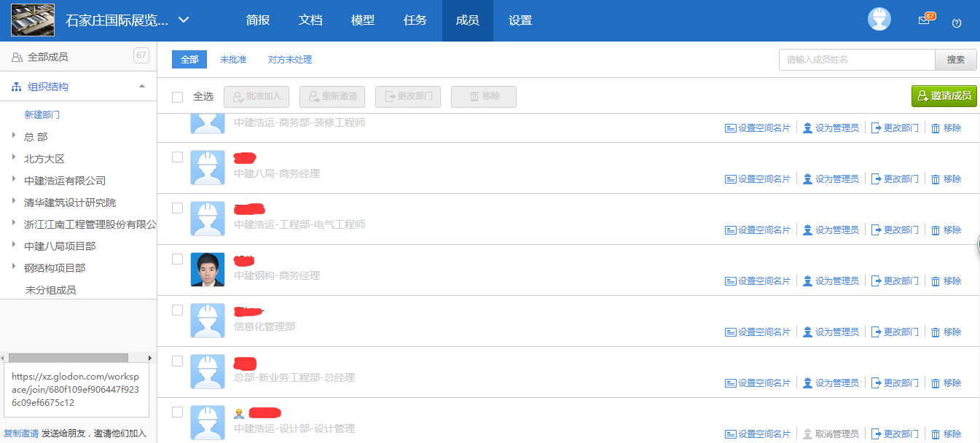Click the help question mark icon
The image size is (980, 443).
957,23
